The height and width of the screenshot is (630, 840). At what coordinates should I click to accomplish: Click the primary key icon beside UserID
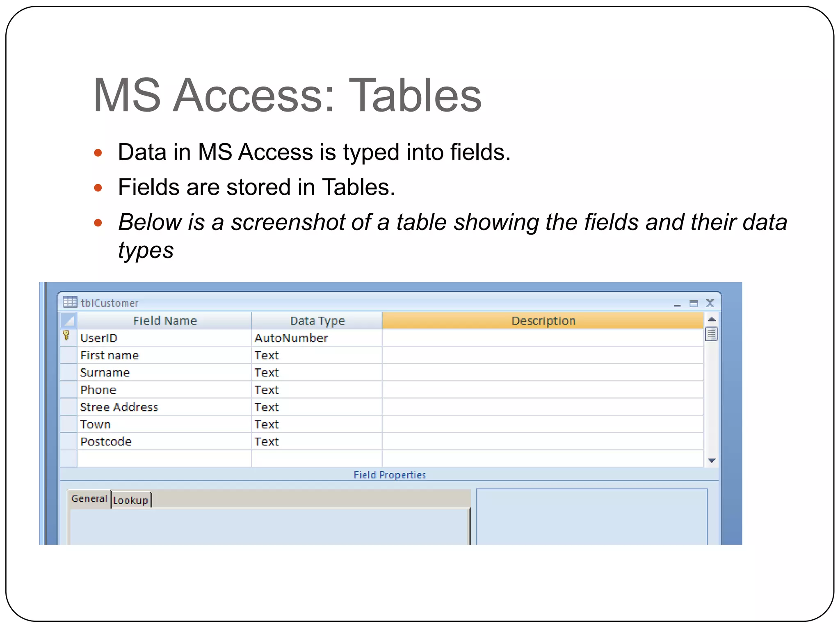[66, 336]
